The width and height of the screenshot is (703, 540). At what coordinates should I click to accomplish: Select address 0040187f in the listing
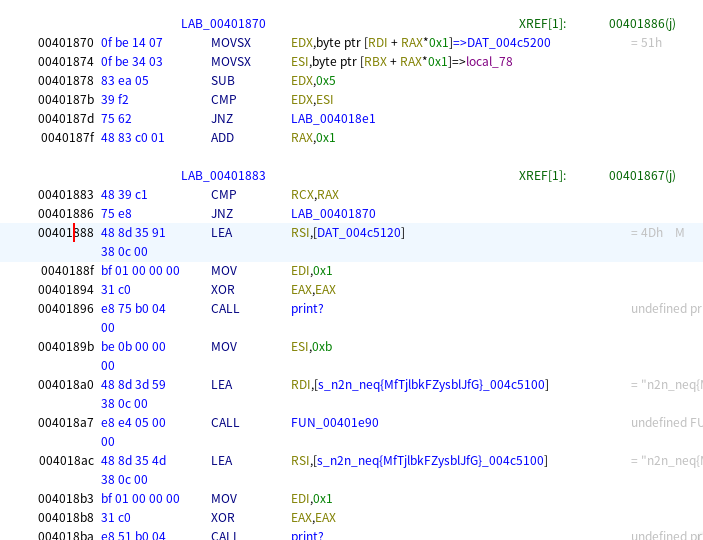[67, 138]
